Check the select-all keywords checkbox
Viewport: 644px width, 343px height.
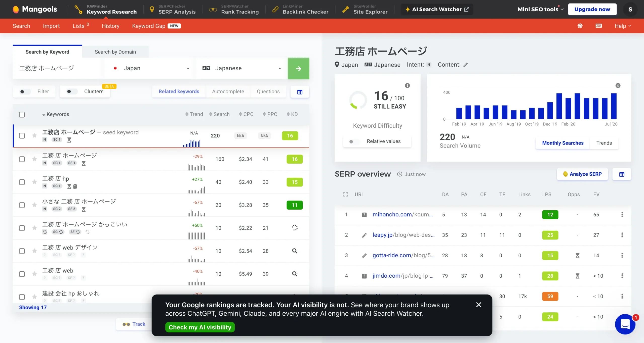[22, 115]
